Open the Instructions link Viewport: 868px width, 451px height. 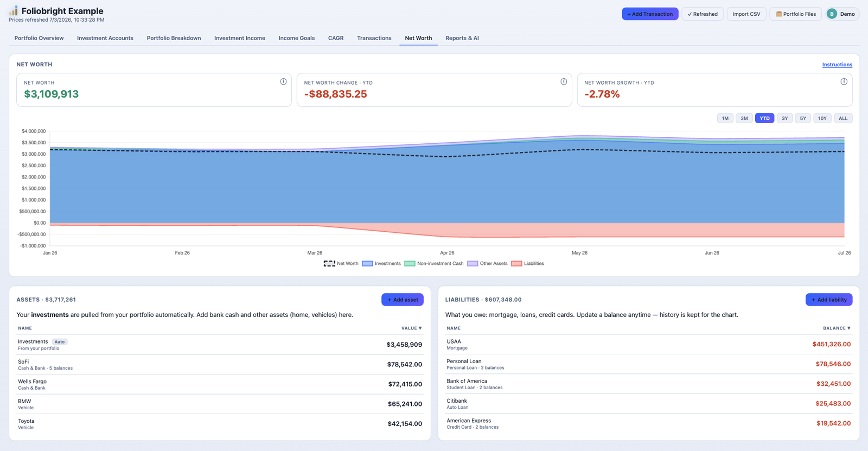837,65
